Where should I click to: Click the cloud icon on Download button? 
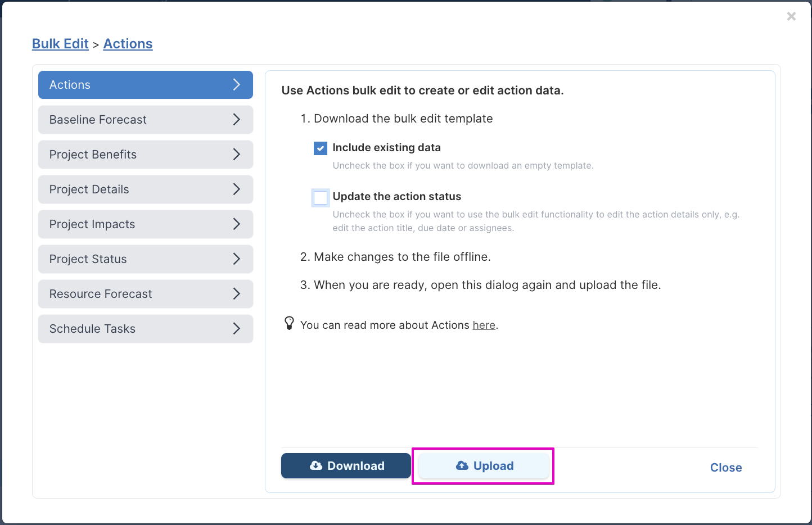[316, 466]
